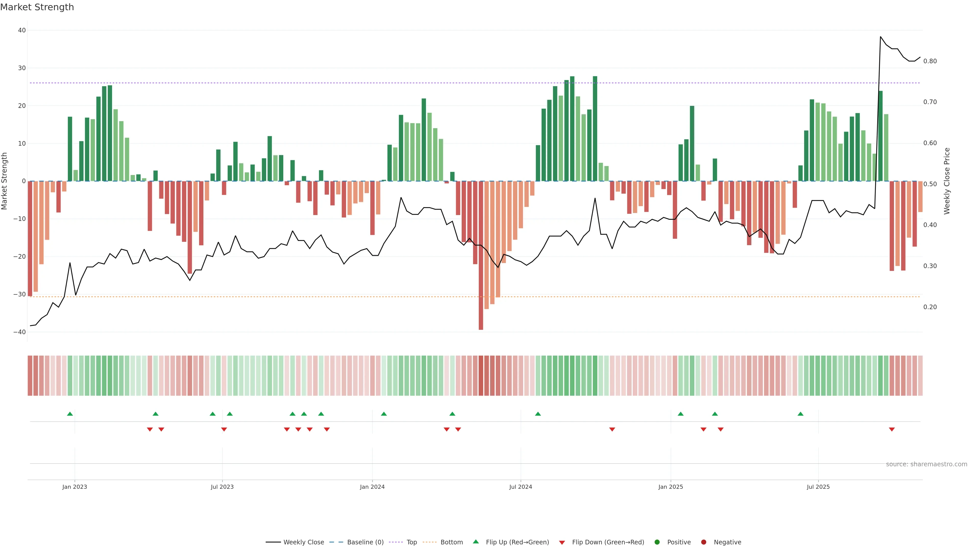The width and height of the screenshot is (980, 551).
Task: Click the Jul 2025 x-axis label
Action: [x=818, y=487]
